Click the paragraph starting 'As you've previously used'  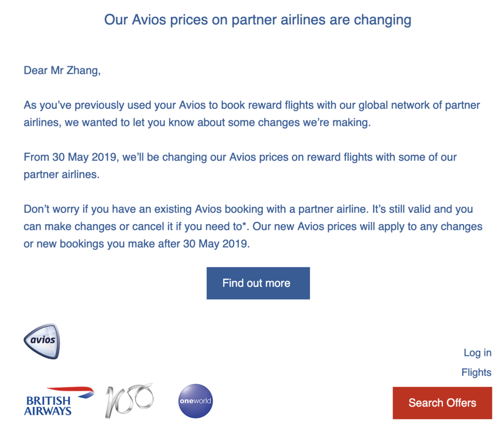pyautogui.click(x=251, y=114)
